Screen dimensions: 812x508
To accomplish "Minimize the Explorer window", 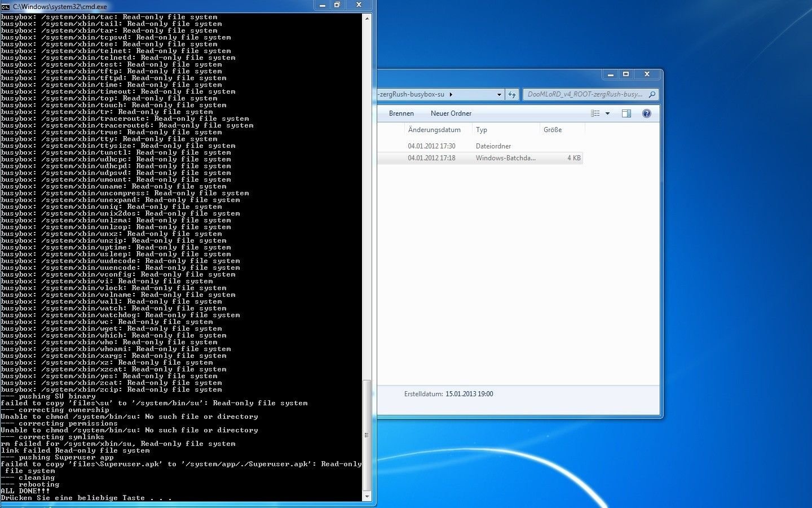I will (x=610, y=74).
